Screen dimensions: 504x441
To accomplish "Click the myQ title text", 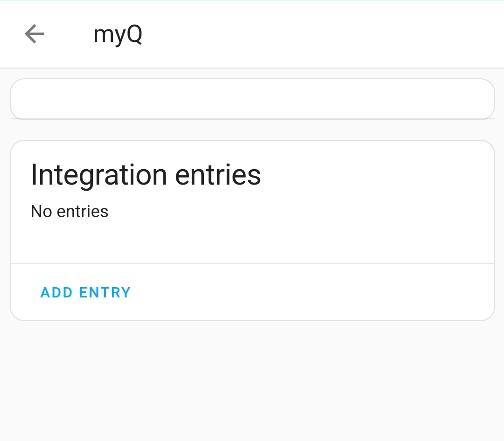I will (x=118, y=34).
